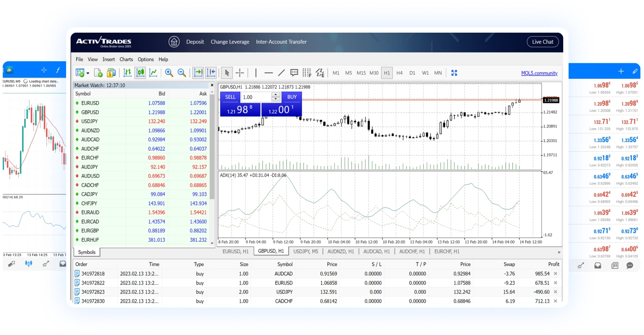The width and height of the screenshot is (644, 335).
Task: Open the new chart dropdown arrow
Action: pos(88,73)
